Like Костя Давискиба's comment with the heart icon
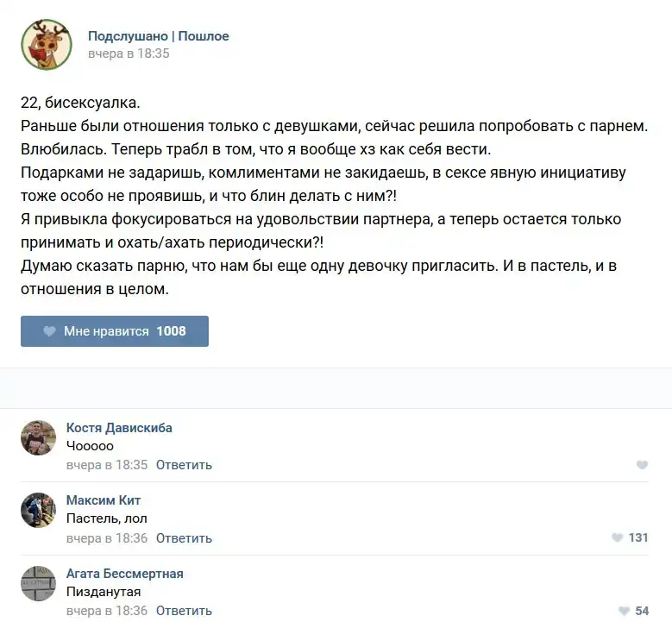This screenshot has width=672, height=622. click(x=642, y=465)
